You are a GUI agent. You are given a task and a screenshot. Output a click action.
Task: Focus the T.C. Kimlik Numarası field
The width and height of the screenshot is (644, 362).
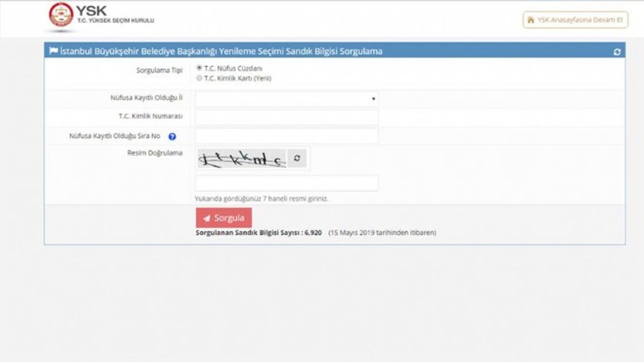coord(286,117)
